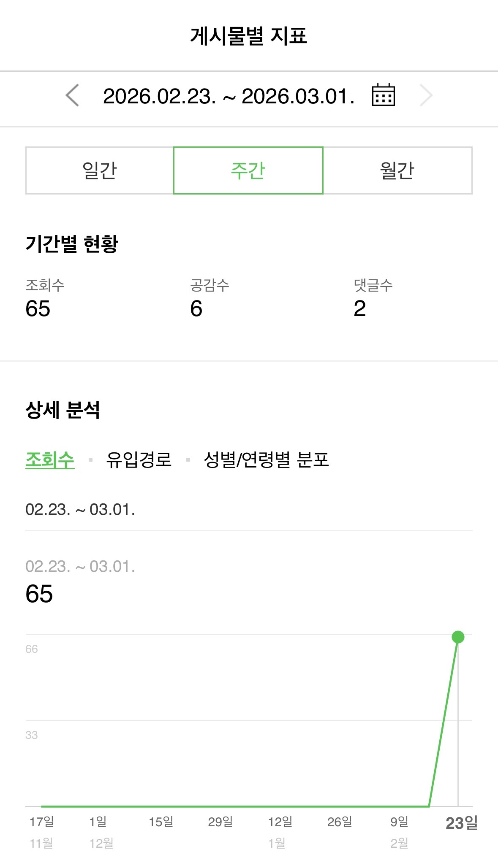Select the 26일 axis label
The width and height of the screenshot is (498, 868).
[x=340, y=822]
